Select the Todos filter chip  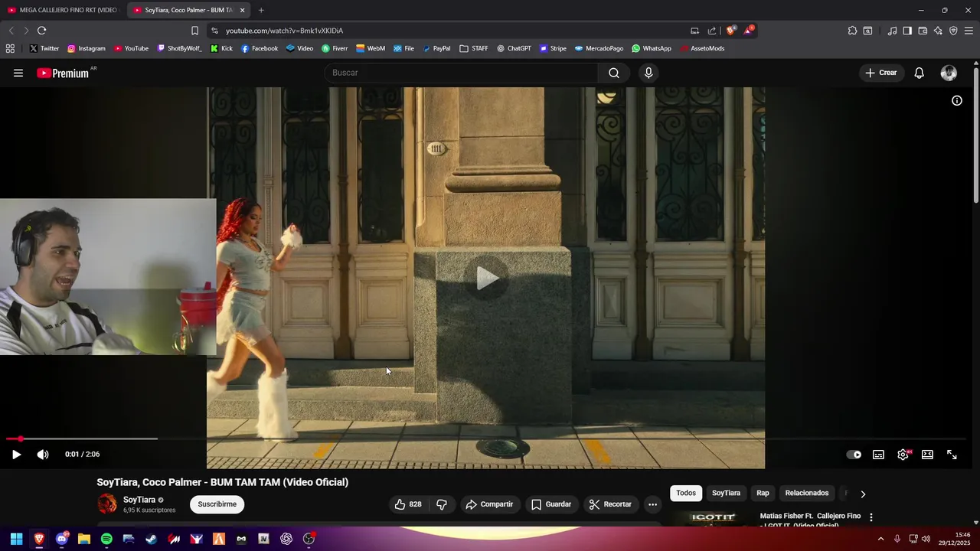click(686, 493)
